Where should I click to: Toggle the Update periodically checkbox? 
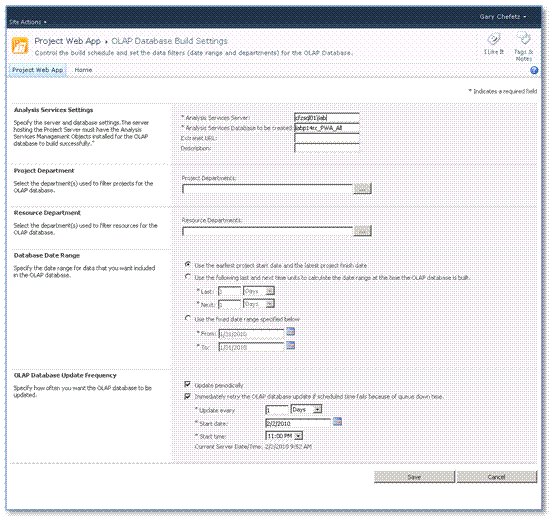(x=188, y=384)
